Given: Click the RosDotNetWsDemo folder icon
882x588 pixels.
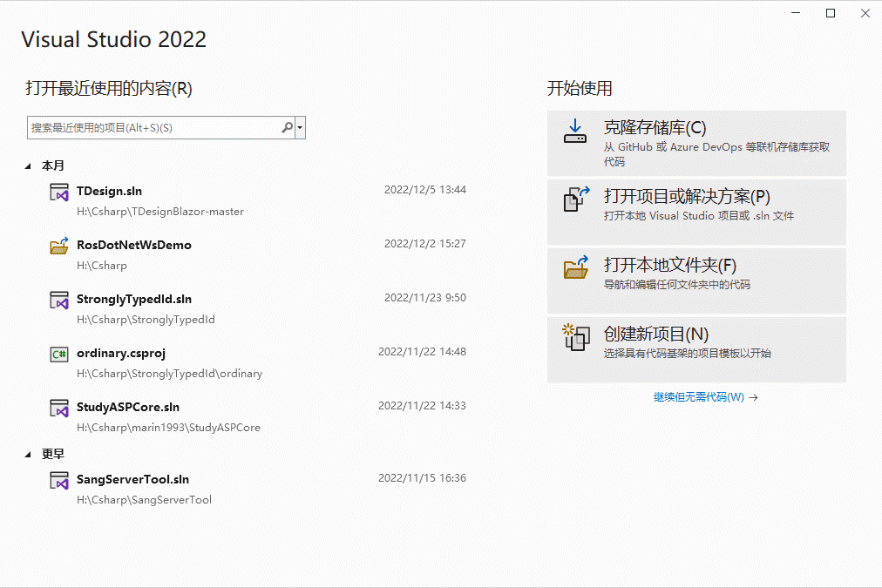Looking at the screenshot, I should click(58, 245).
